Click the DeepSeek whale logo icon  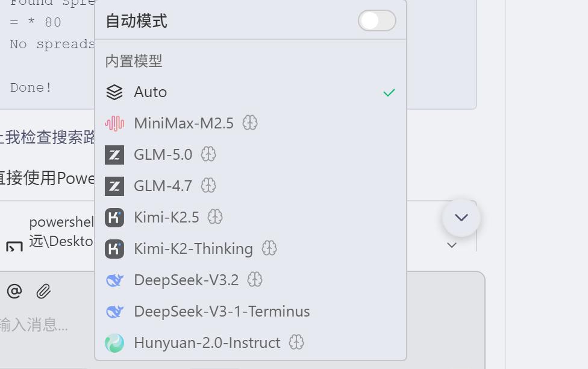[x=114, y=280]
